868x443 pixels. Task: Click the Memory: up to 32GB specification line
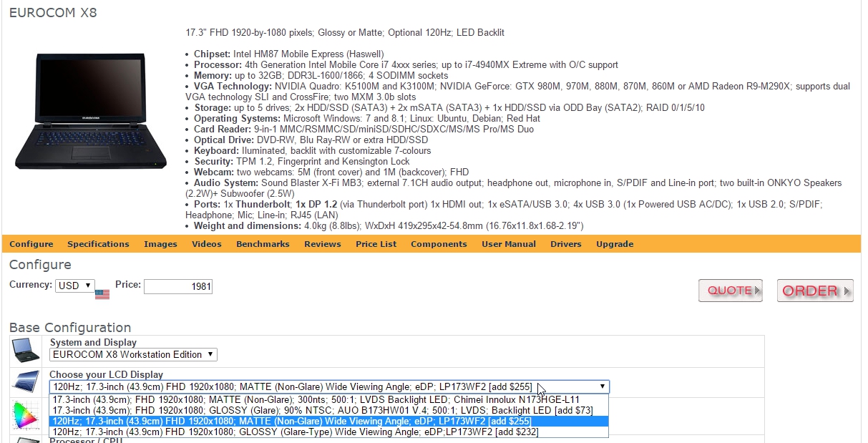click(x=321, y=75)
